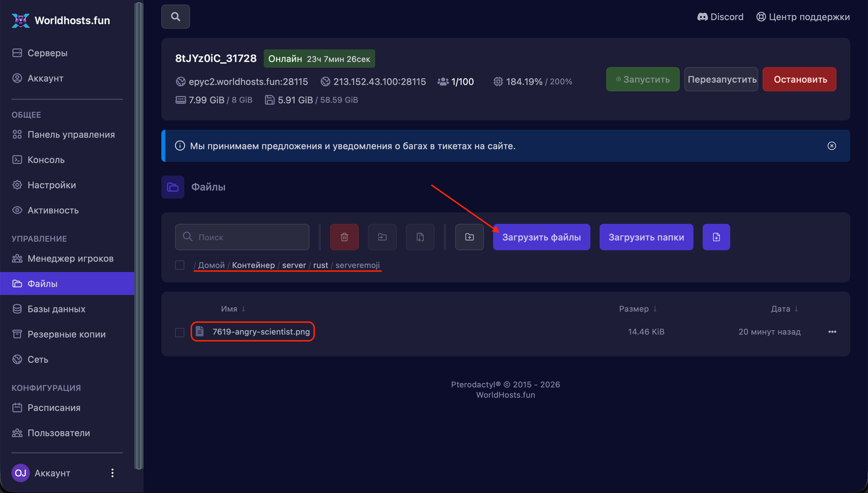The width and height of the screenshot is (868, 493).
Task: Navigate to rust in breadcrumb
Action: (321, 265)
